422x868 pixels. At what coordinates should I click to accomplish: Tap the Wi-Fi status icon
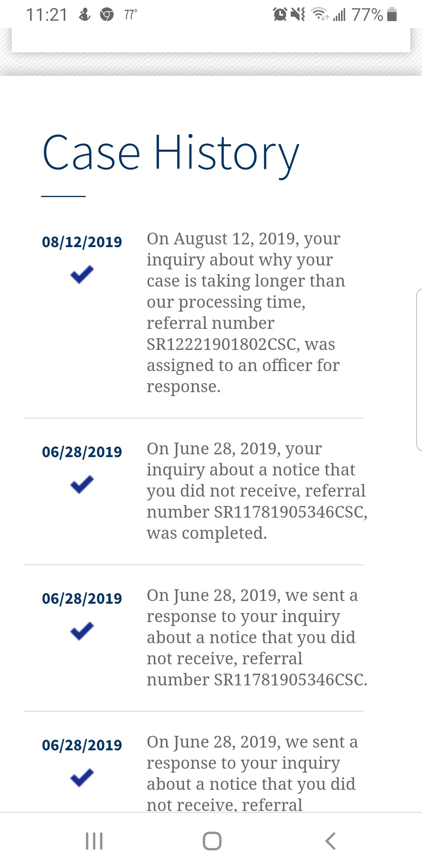[x=320, y=14]
